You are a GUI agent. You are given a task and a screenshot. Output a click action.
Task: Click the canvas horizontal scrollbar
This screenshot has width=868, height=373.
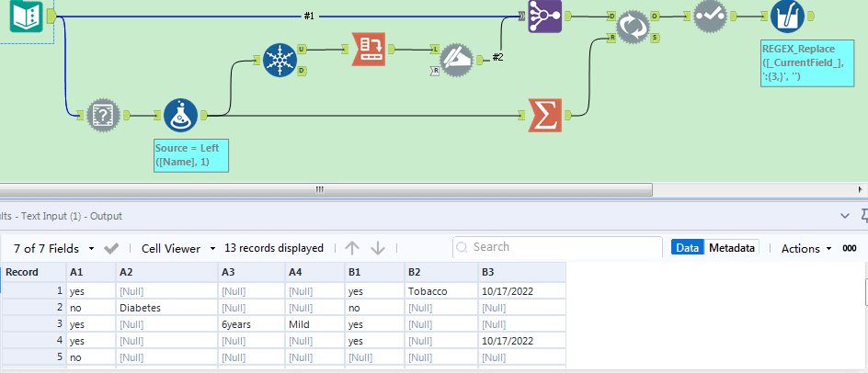pyautogui.click(x=320, y=189)
